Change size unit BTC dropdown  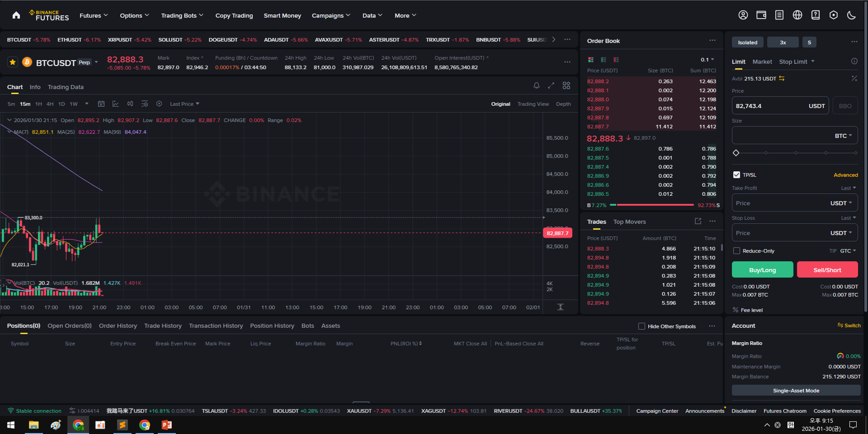pos(843,136)
